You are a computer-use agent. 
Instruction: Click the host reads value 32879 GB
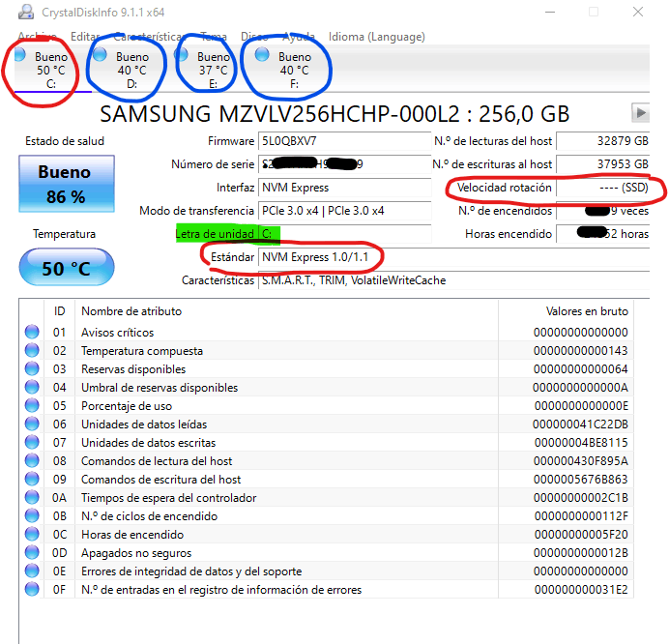click(603, 141)
